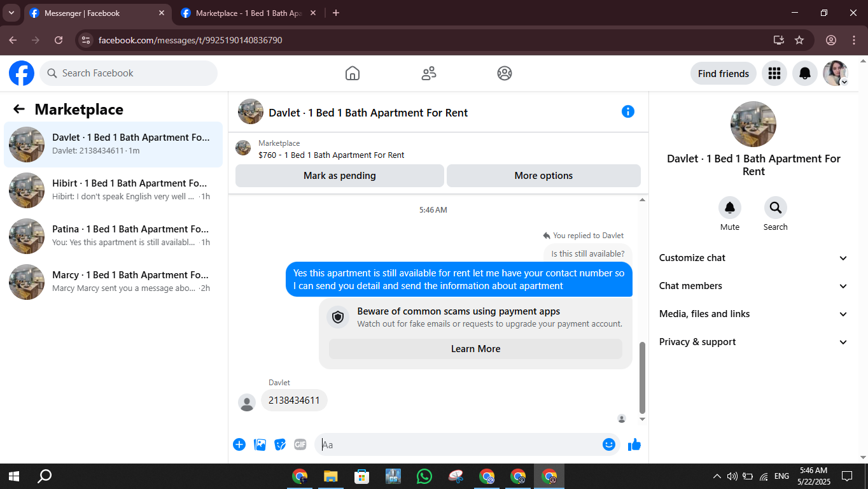868x489 pixels.
Task: Click the More options button
Action: coord(543,176)
